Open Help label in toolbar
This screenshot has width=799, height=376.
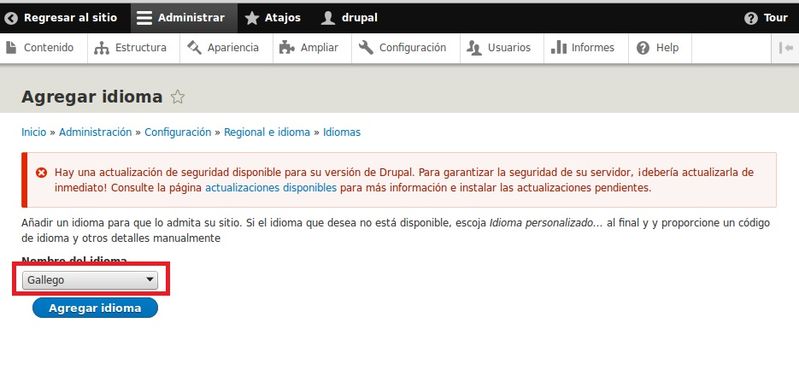pyautogui.click(x=667, y=48)
